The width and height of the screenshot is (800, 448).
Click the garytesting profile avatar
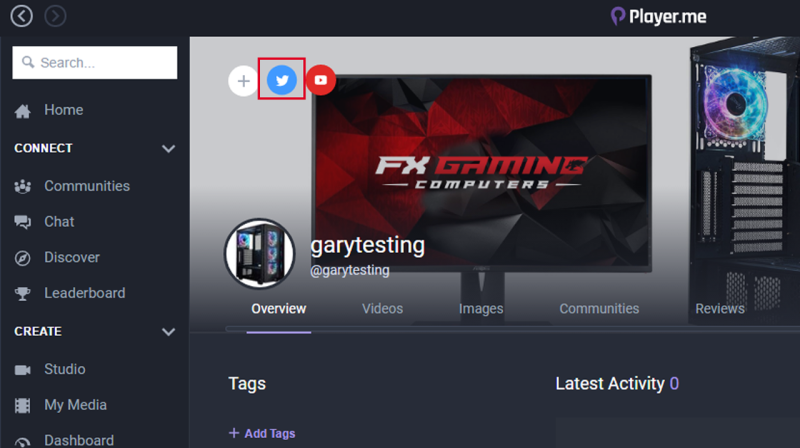260,254
